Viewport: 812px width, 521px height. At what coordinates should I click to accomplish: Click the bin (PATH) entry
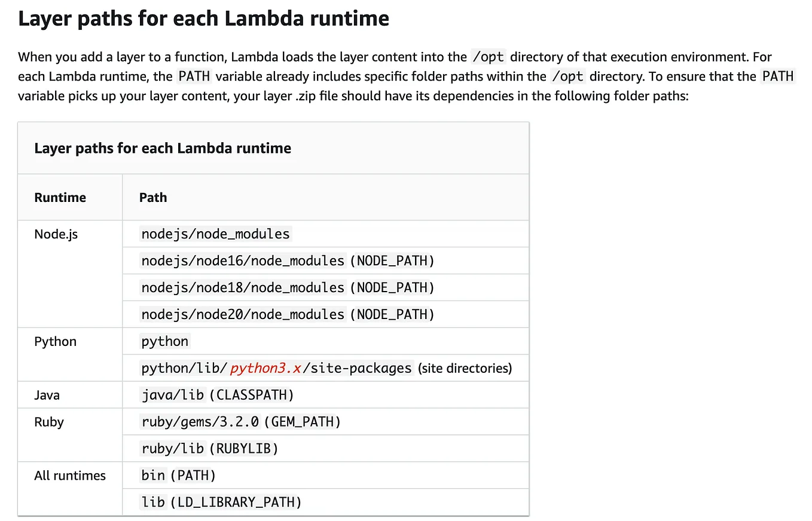pos(178,476)
